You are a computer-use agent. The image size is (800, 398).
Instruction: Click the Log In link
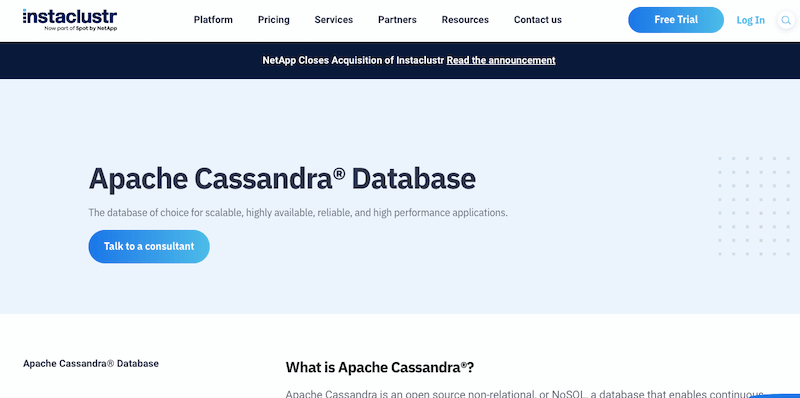751,20
